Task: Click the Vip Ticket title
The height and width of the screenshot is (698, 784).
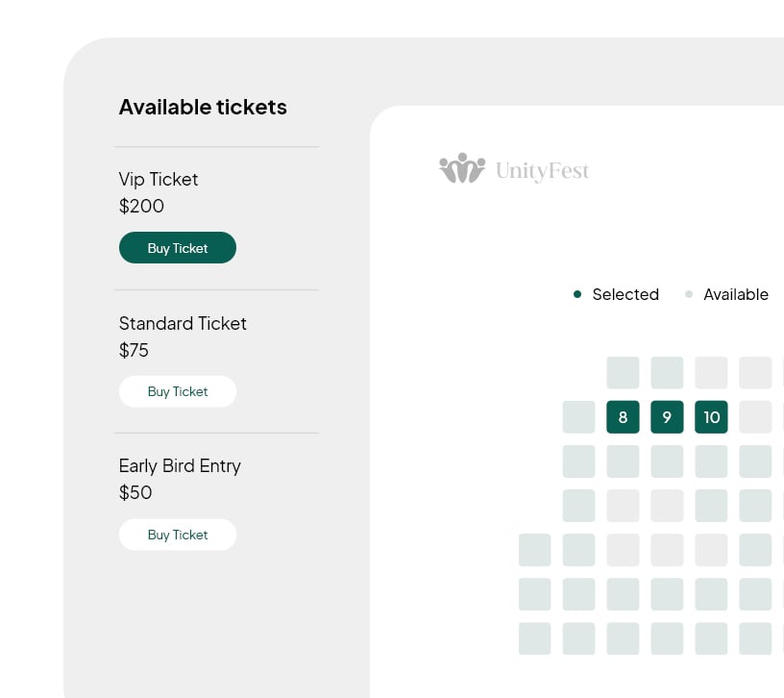Action: (x=159, y=179)
